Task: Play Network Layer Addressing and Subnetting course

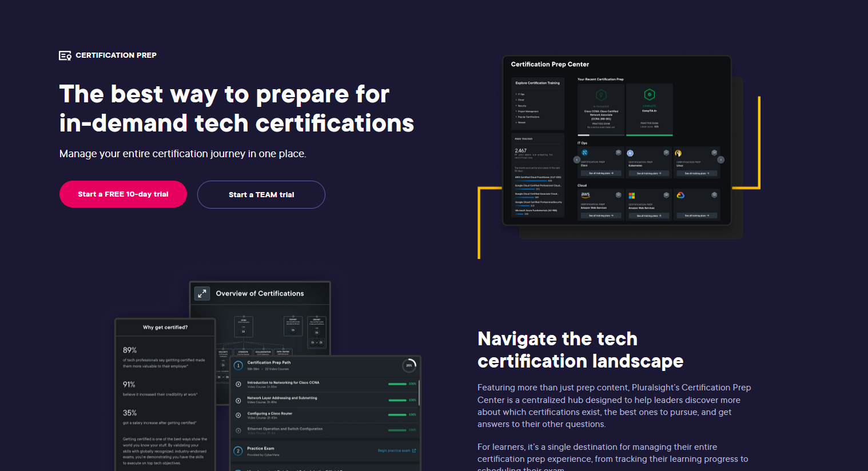Action: (x=238, y=400)
